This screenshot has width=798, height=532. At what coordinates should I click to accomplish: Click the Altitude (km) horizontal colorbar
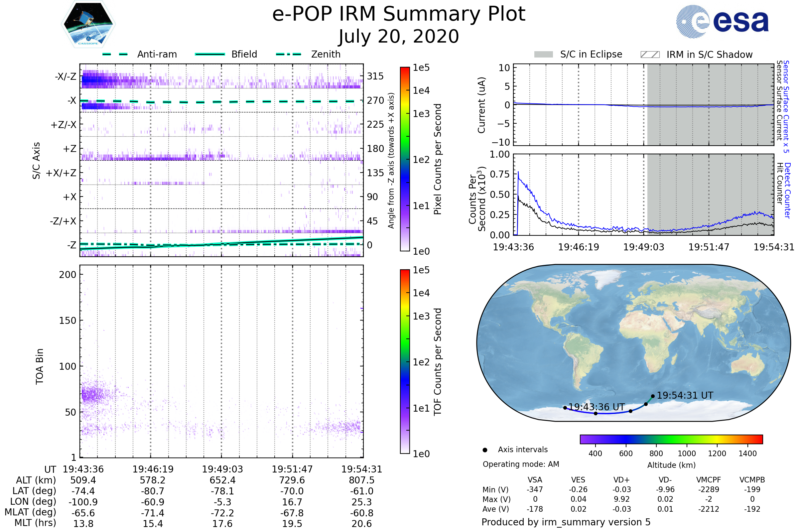click(671, 439)
